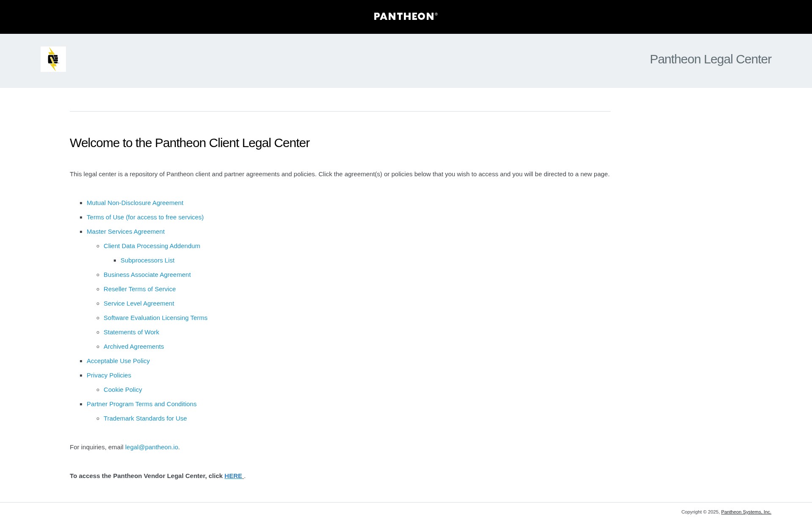The width and height of the screenshot is (812, 522).
Task: Open the Privacy Policies link
Action: coord(109,375)
